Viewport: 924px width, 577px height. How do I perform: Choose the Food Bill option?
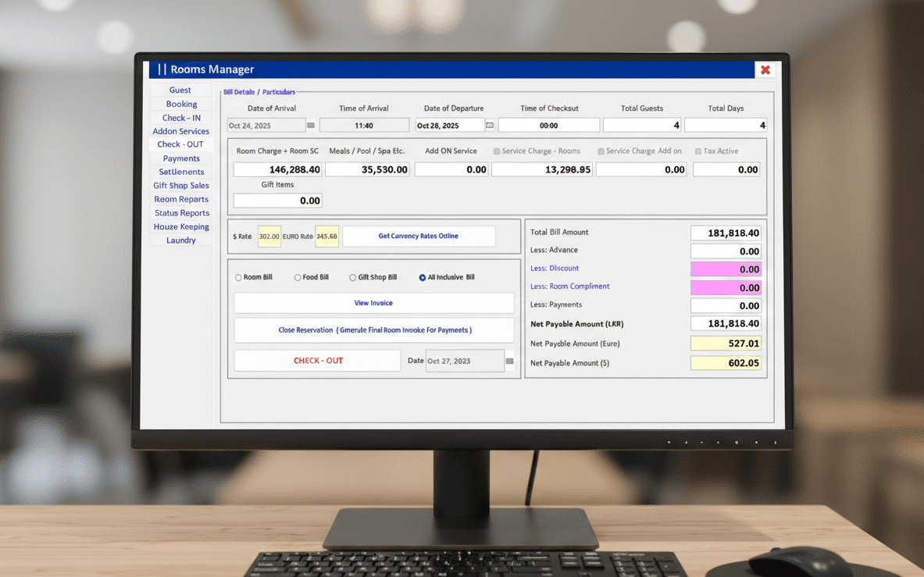(x=298, y=276)
